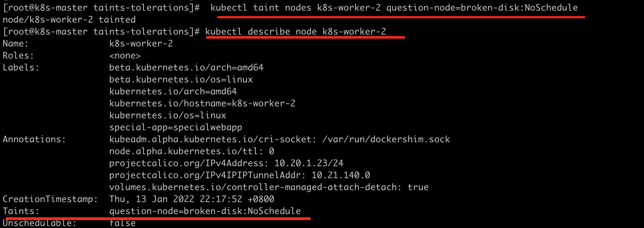Click the node.alpha.kubernetes.io/ttl annotation

(191, 151)
